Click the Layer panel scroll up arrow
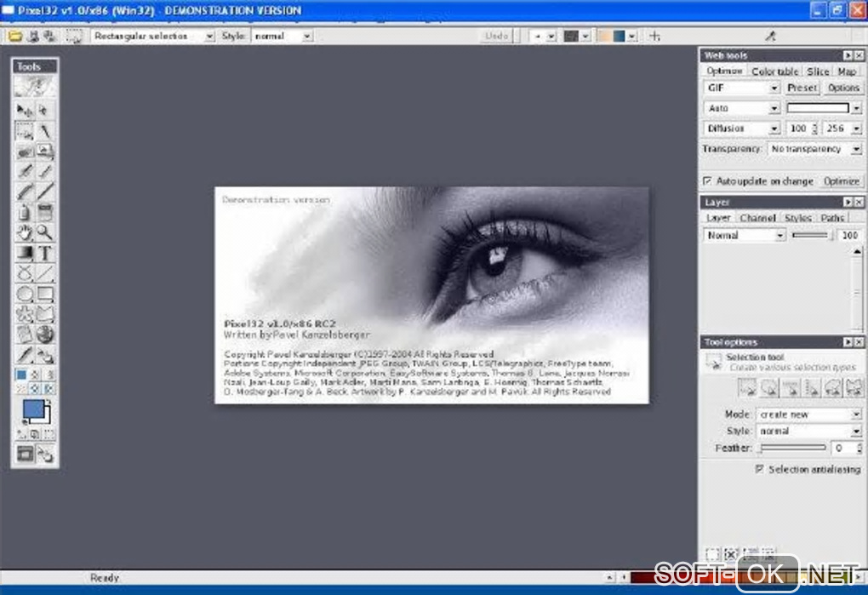 (857, 252)
